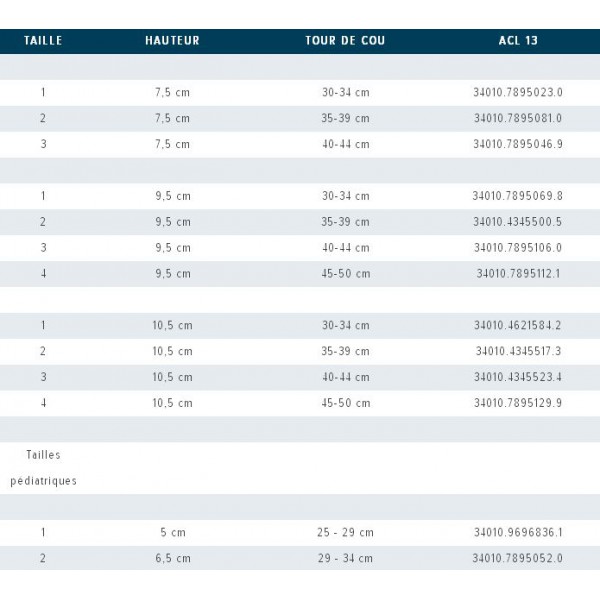Viewport: 600px width, 600px height.
Task: Click the 6,5 cm height cell
Action: pyautogui.click(x=173, y=558)
